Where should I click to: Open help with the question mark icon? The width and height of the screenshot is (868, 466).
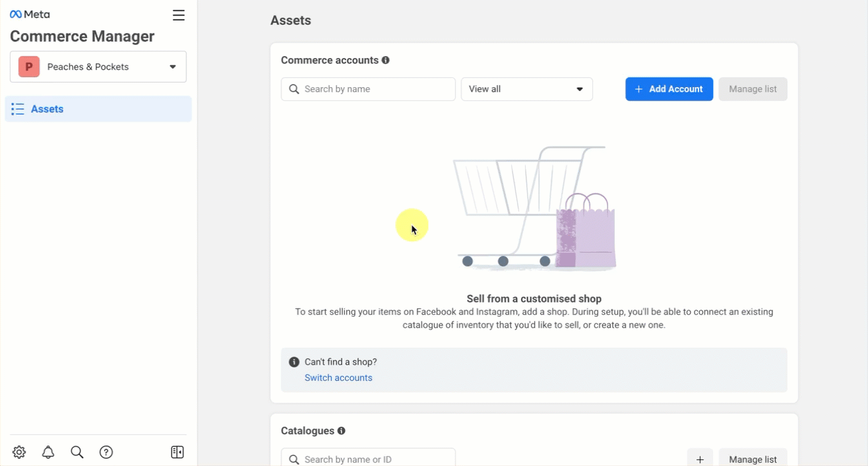[106, 452]
